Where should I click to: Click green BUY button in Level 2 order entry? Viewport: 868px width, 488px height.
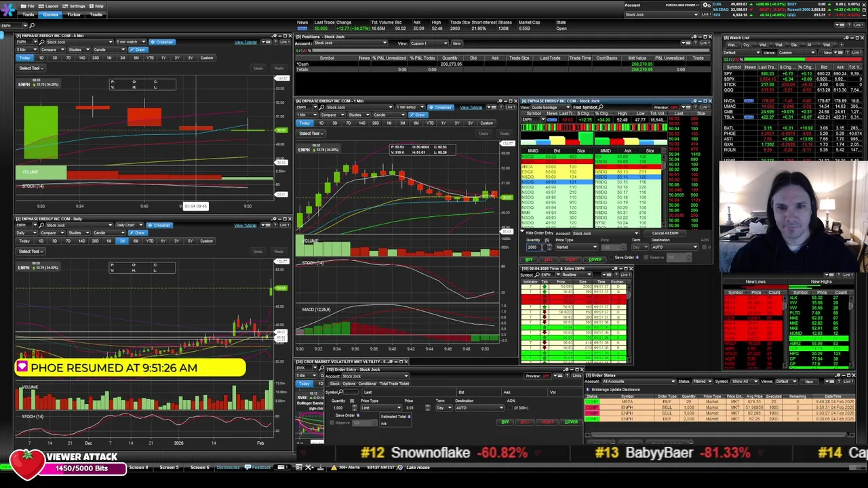[x=529, y=260]
